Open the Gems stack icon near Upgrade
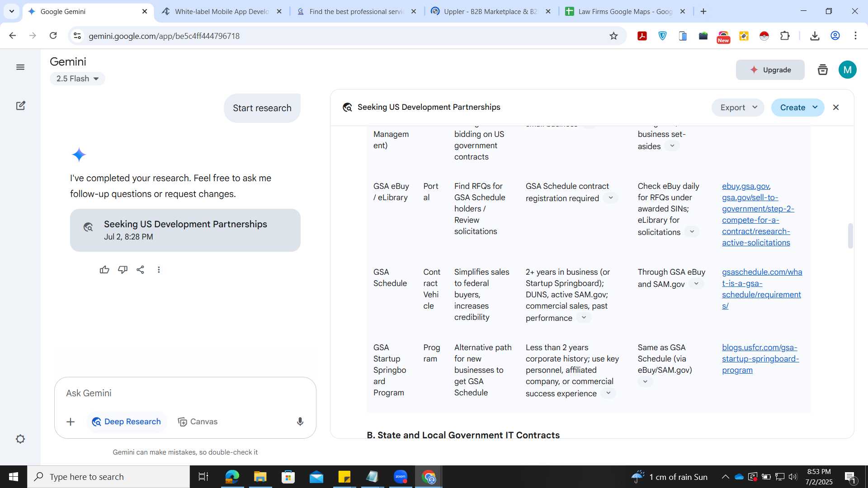 click(823, 70)
